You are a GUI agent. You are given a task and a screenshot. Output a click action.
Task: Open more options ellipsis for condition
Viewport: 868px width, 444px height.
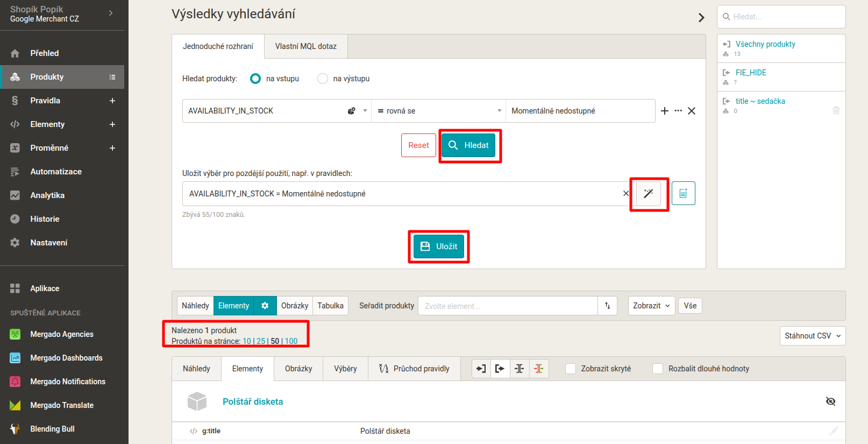click(678, 111)
